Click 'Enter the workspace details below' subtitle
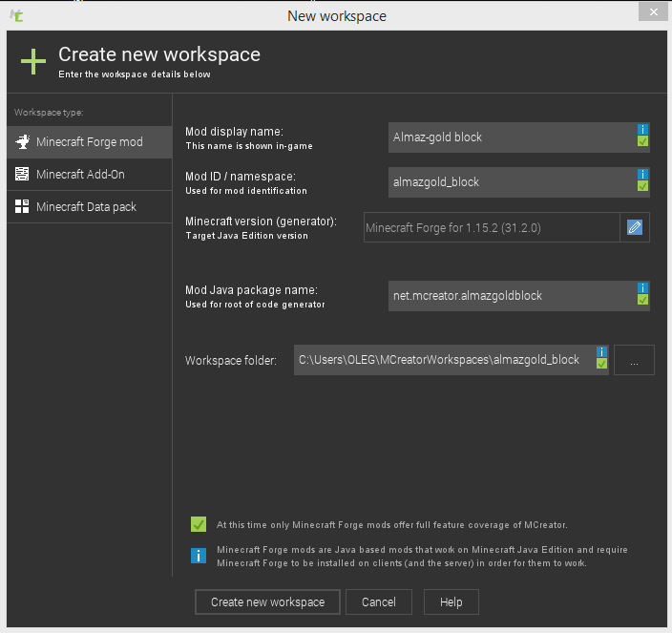The height and width of the screenshot is (633, 672). click(135, 74)
